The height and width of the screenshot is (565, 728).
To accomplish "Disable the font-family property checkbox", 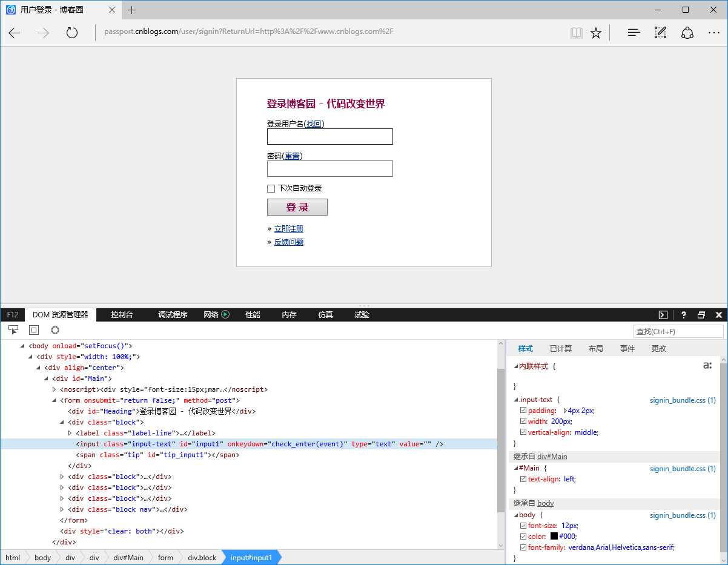I will coord(523,547).
